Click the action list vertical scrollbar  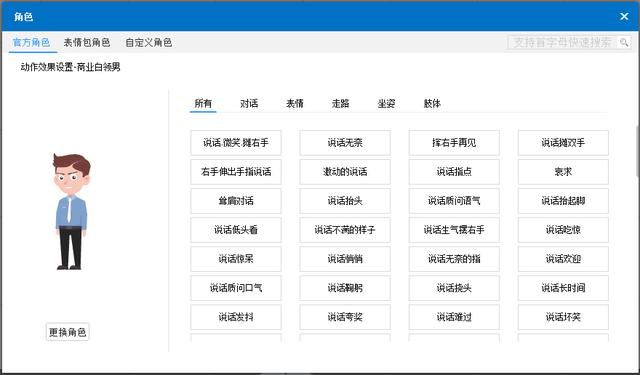point(638,151)
